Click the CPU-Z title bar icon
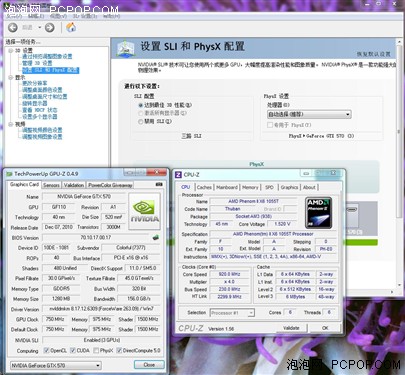Screen dimensions: 405x375 pyautogui.click(x=178, y=175)
